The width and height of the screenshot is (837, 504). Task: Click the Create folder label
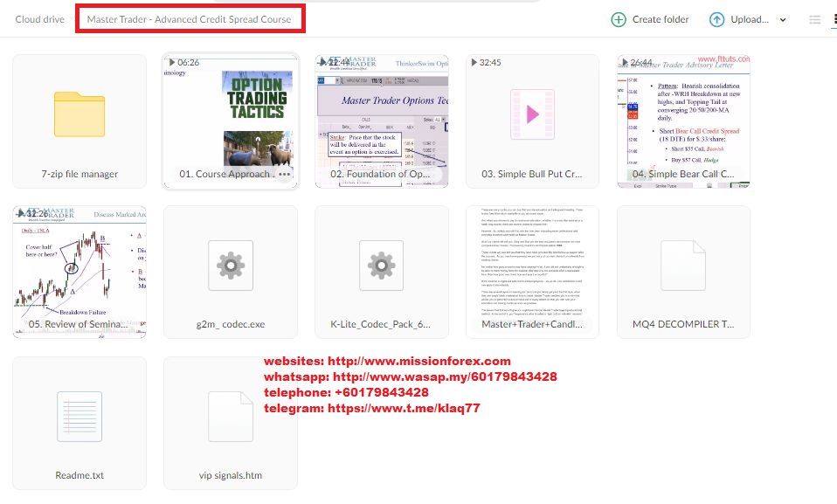point(661,19)
